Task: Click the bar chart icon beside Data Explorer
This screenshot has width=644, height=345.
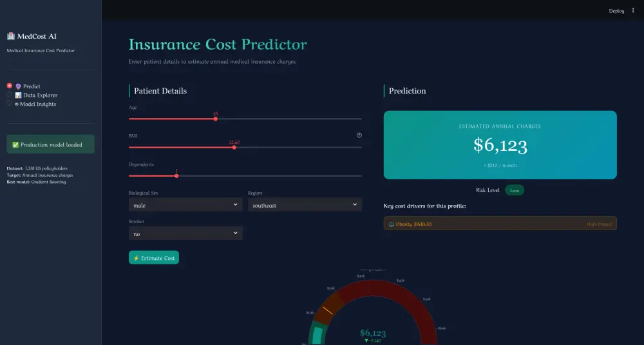Action: pyautogui.click(x=18, y=95)
